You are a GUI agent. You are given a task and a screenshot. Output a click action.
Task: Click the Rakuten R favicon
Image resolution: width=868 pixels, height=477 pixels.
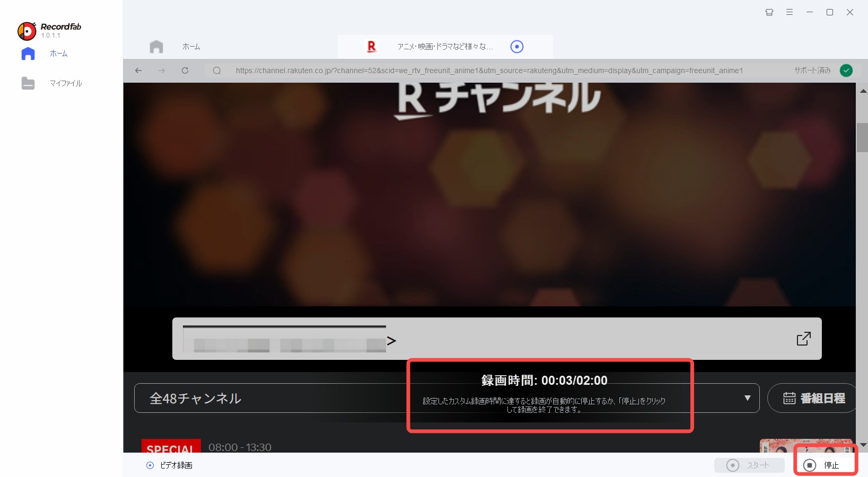[372, 47]
